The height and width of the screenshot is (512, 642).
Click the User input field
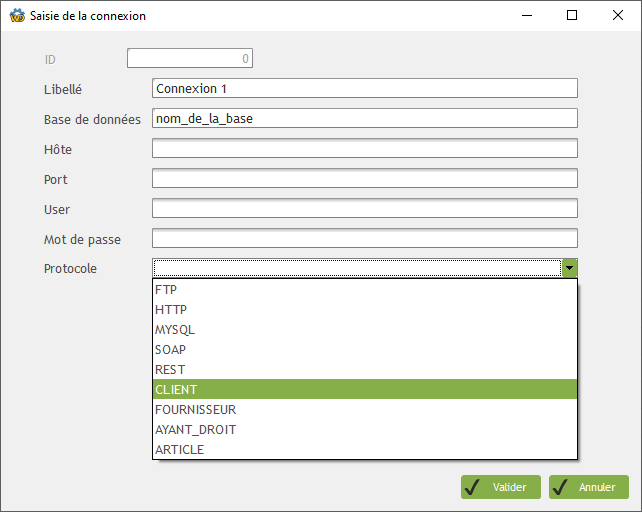pyautogui.click(x=365, y=208)
